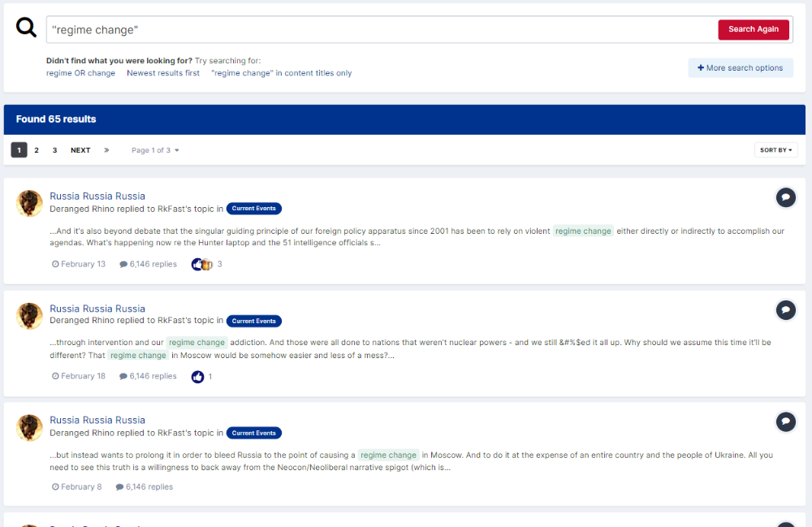Search for regime OR change instead
Screen dimensions: 812x527
[x=80, y=73]
